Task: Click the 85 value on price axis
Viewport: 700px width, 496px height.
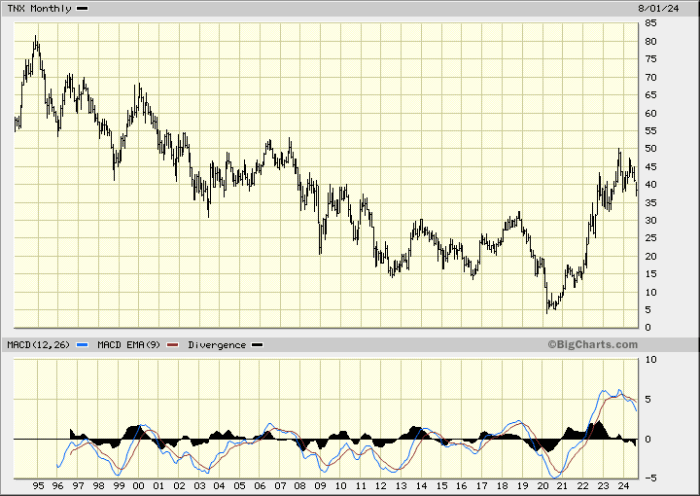Action: coord(650,23)
